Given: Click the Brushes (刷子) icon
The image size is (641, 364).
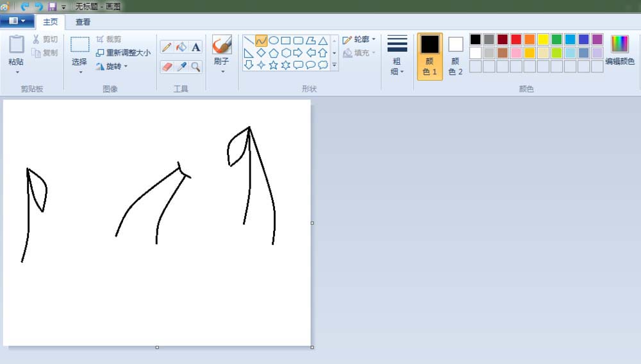Looking at the screenshot, I should click(222, 44).
